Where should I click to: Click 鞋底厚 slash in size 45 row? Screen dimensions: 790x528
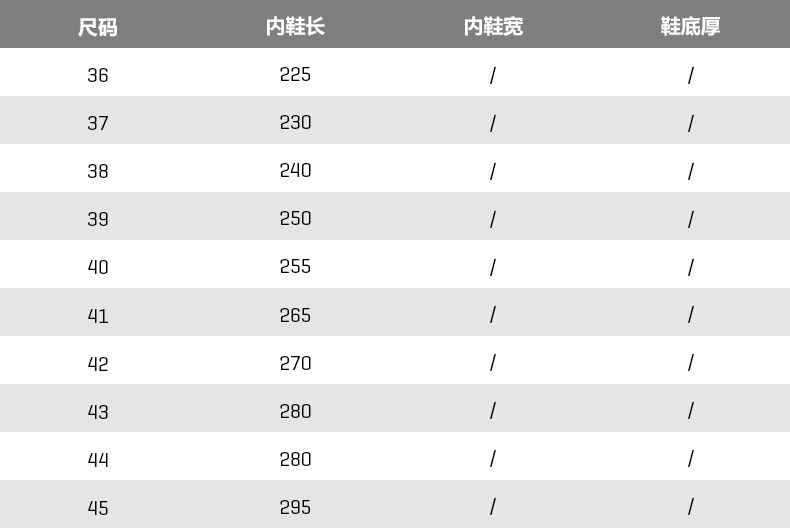coord(690,508)
